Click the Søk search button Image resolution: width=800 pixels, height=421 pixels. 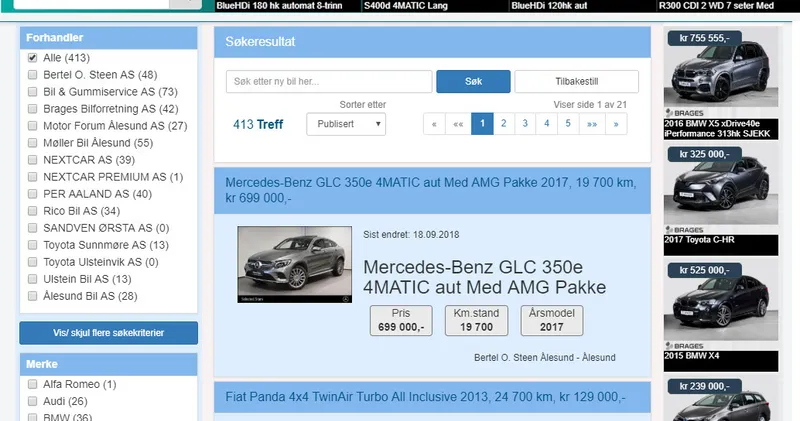click(473, 82)
